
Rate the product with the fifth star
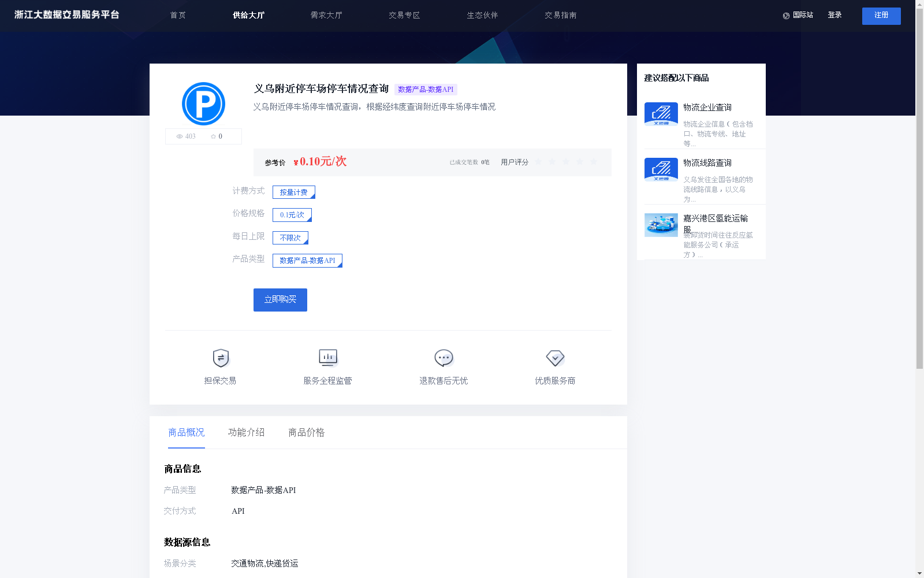[594, 162]
